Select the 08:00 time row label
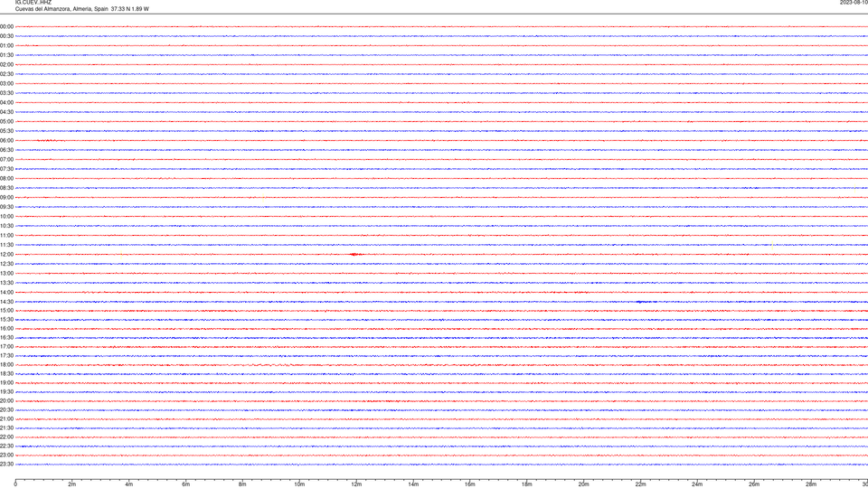The width and height of the screenshot is (868, 488). (x=6, y=178)
